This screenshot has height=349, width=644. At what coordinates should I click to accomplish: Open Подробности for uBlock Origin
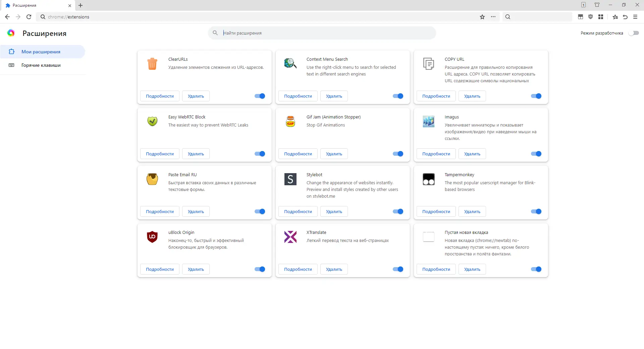pyautogui.click(x=160, y=269)
